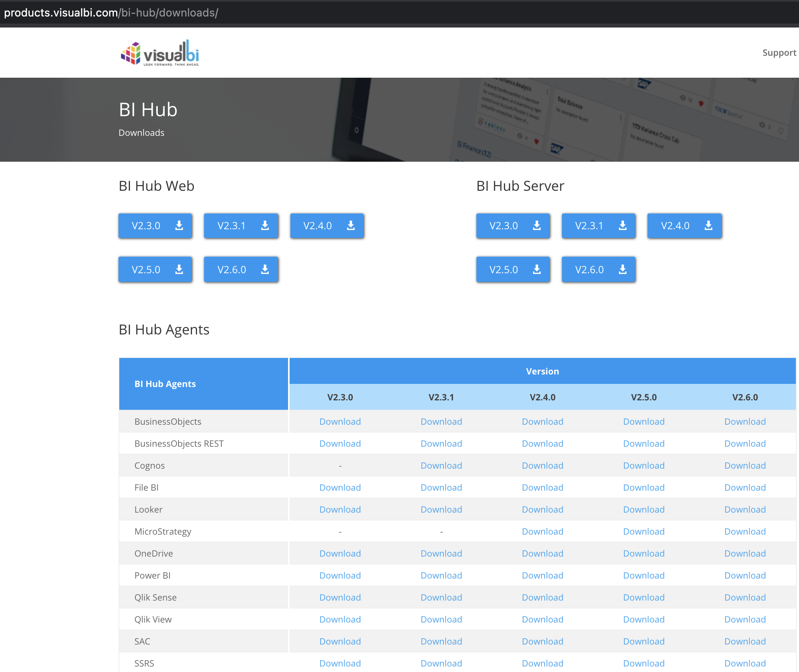799x672 pixels.
Task: Download Qlik Sense agent V2.3.0
Action: pyautogui.click(x=340, y=597)
